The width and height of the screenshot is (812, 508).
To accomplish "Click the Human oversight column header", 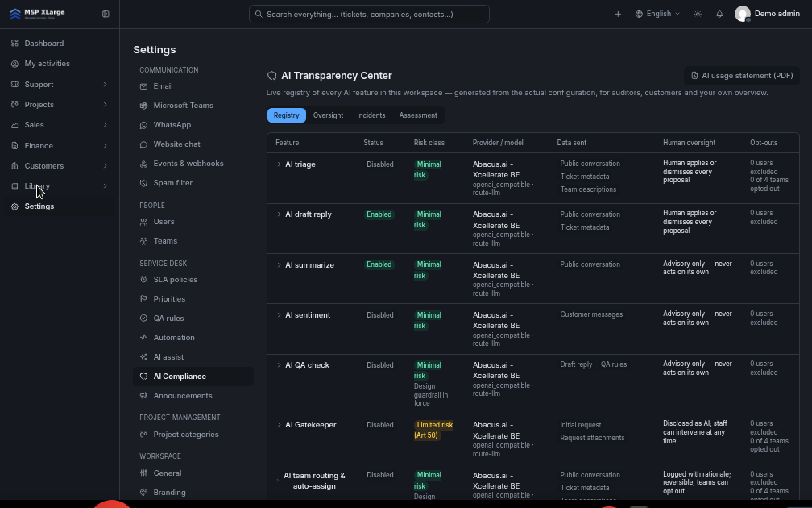I will point(689,143).
